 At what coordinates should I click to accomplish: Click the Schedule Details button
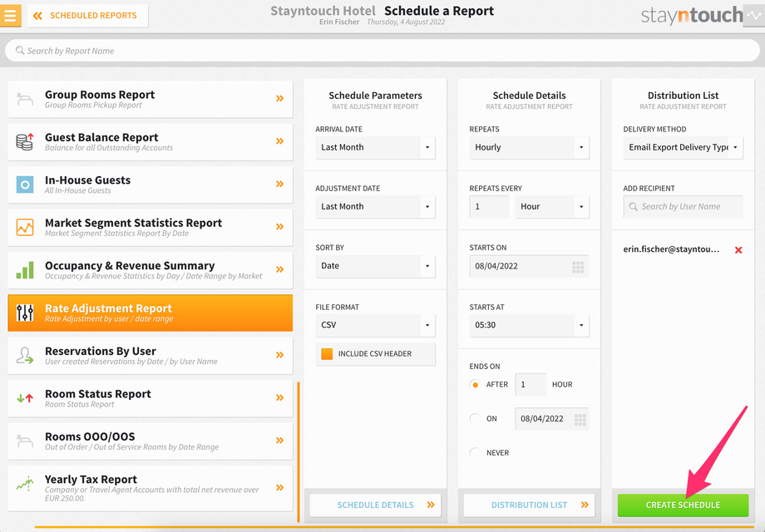point(375,505)
